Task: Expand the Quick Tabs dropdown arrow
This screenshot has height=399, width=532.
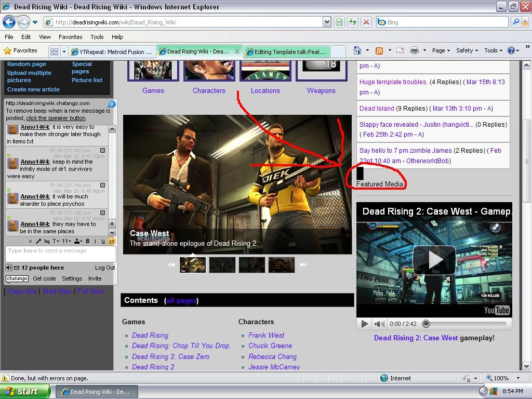Action: point(64,51)
